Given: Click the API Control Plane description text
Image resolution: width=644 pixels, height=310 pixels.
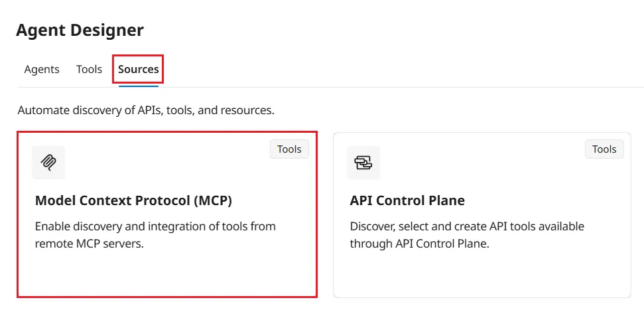Looking at the screenshot, I should coord(467,235).
